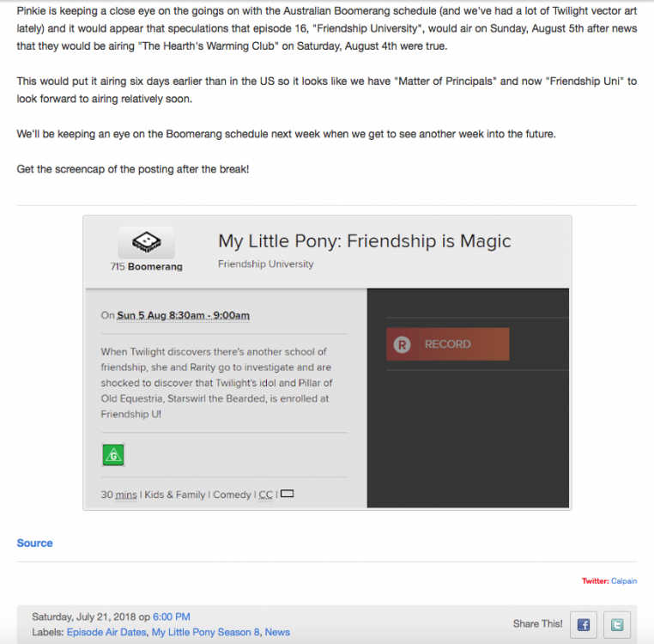Click the Facebook share icon
This screenshot has width=654, height=644.
click(x=583, y=624)
